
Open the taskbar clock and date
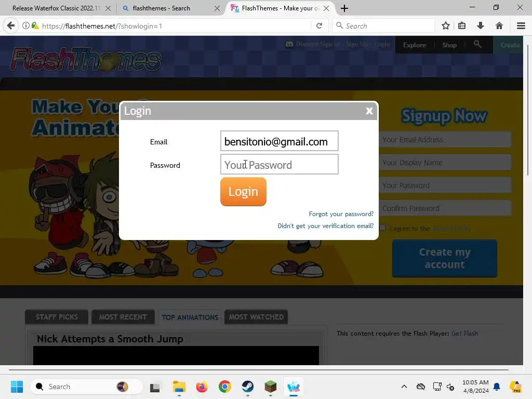tap(476, 387)
